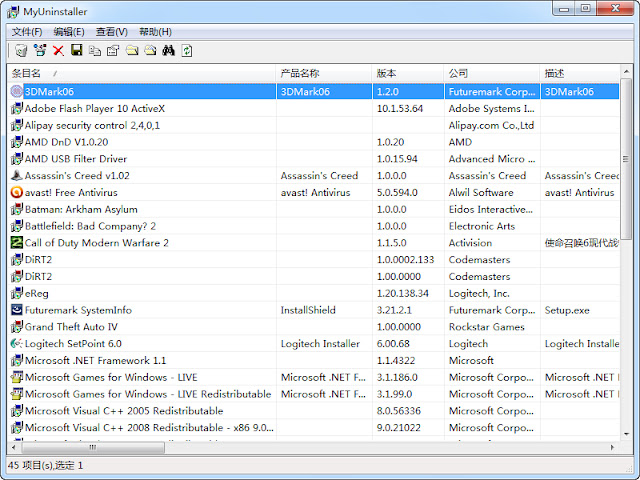Click the icon beside Microsoft Games for Windows - LIVE Redistributable
This screenshot has width=640, height=480.
[x=17, y=394]
